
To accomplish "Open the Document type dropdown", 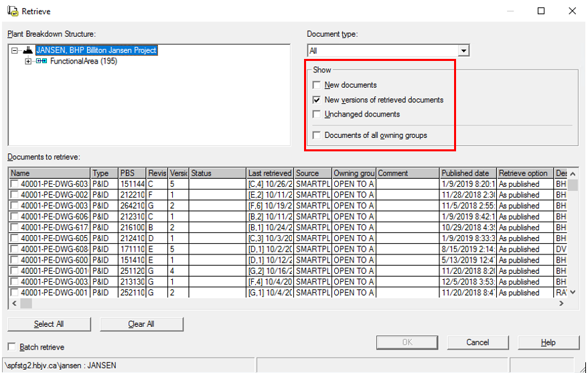I will pyautogui.click(x=463, y=51).
